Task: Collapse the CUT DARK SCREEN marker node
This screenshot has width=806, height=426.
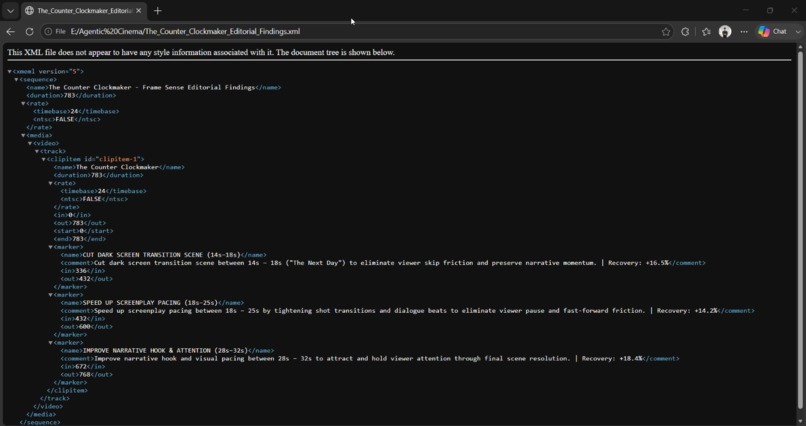Action: click(x=50, y=247)
